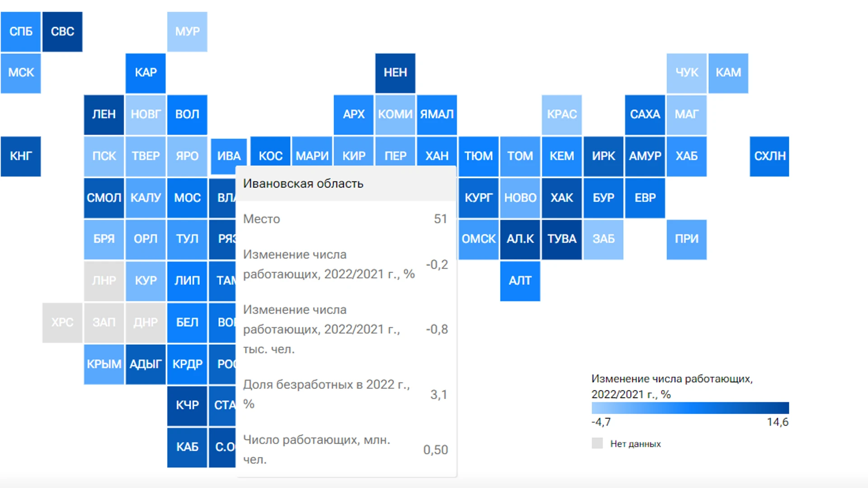Select the ОМСК region tile
The image size is (868, 488).
click(x=477, y=239)
